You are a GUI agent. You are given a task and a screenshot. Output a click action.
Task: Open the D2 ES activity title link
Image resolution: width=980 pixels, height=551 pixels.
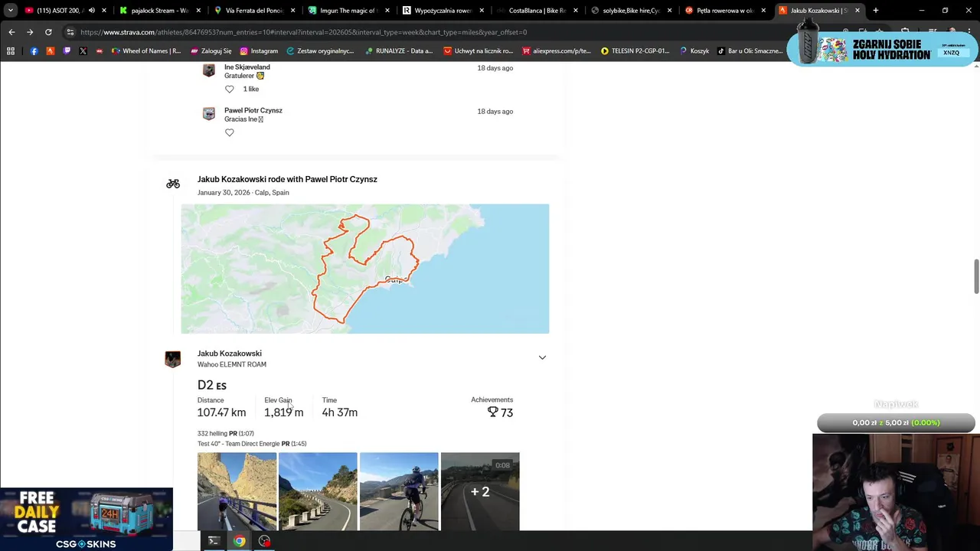point(211,385)
